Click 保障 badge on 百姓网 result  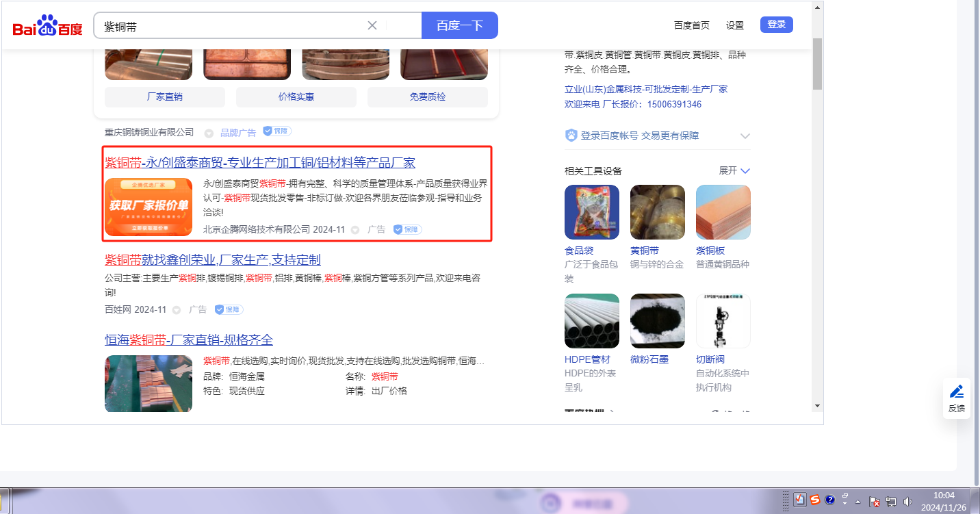(229, 309)
